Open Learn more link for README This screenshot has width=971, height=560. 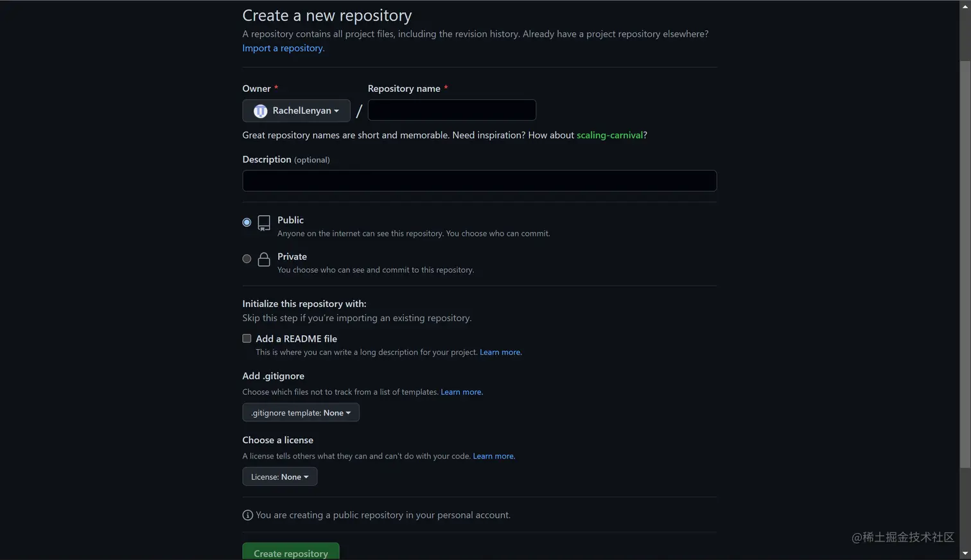[x=500, y=352]
